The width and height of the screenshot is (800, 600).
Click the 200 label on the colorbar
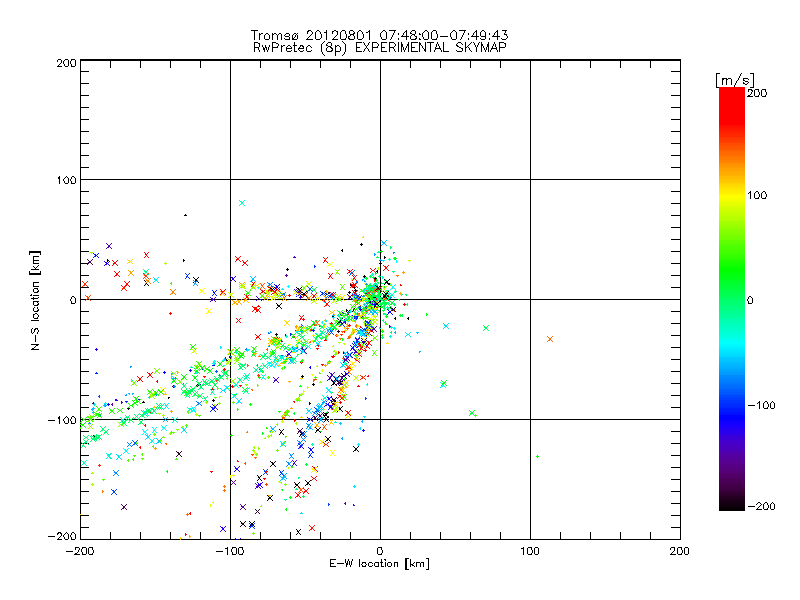tap(757, 93)
